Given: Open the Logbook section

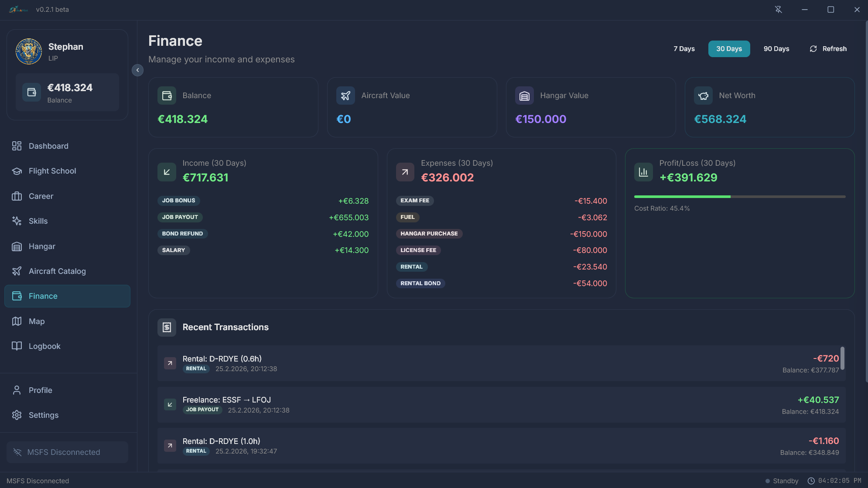Looking at the screenshot, I should pos(44,346).
